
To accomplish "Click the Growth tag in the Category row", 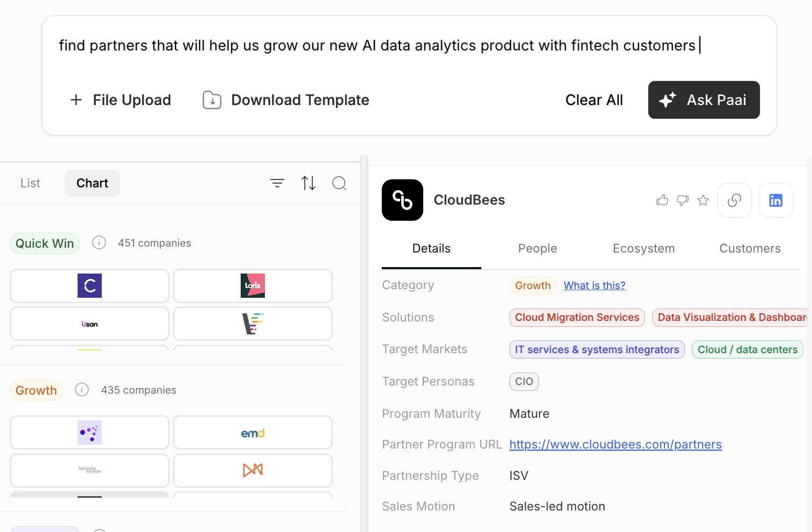I will [533, 285].
